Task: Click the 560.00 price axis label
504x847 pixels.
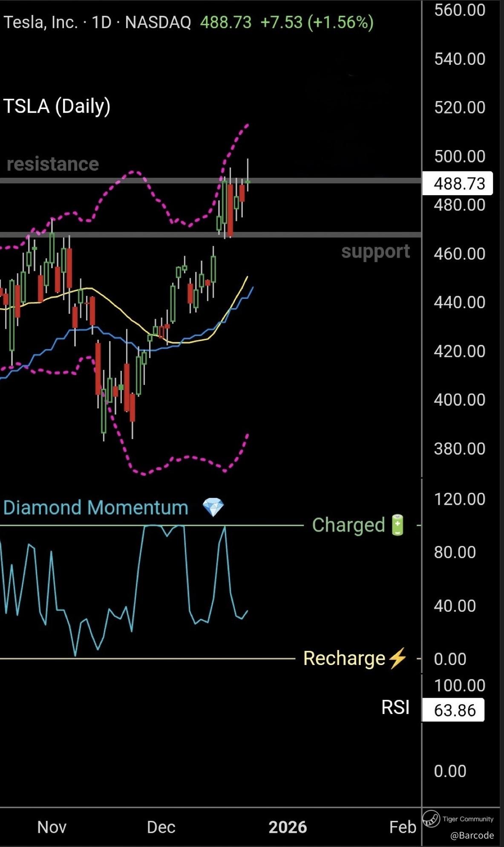Action: click(x=460, y=10)
